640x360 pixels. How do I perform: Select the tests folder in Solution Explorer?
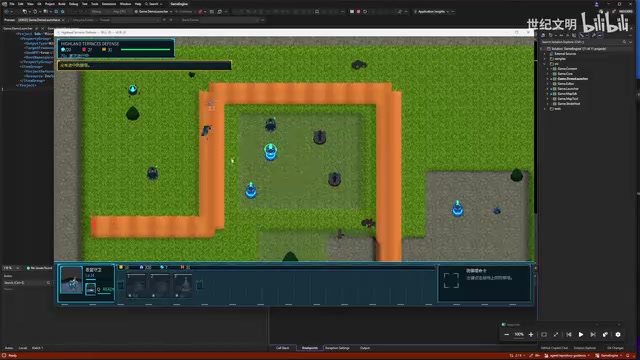point(557,109)
